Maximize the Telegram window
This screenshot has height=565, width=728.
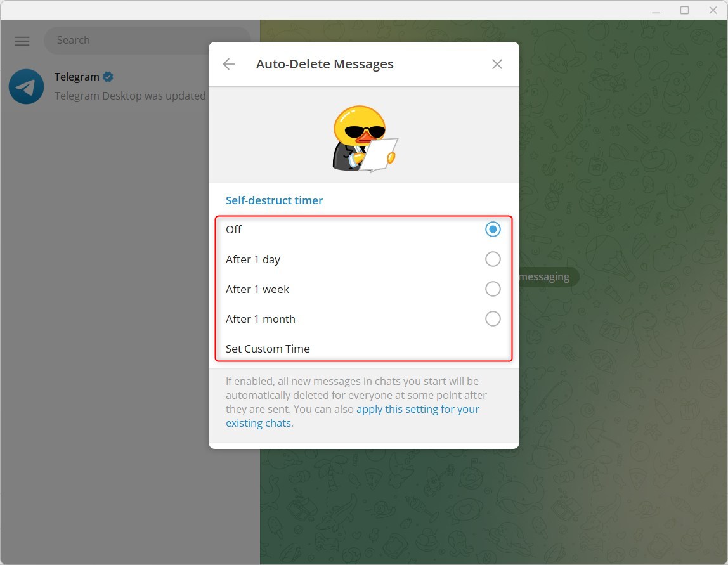[684, 10]
